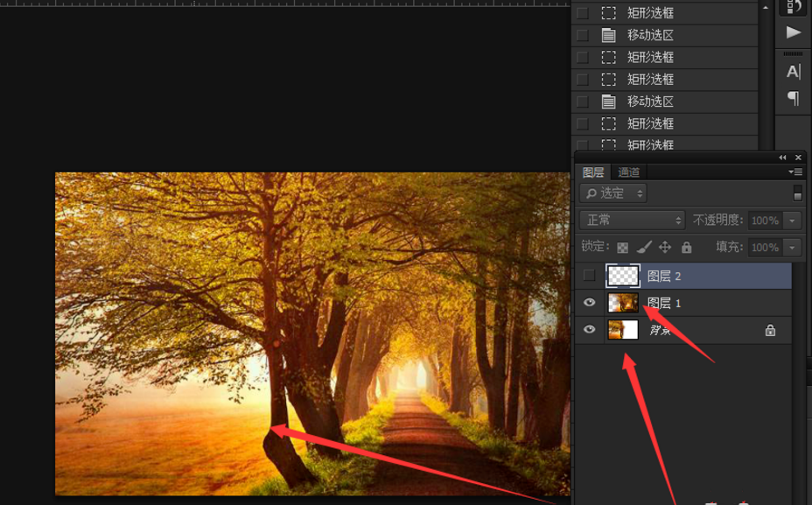Select the lock position icon
The image size is (812, 505).
coord(666,248)
